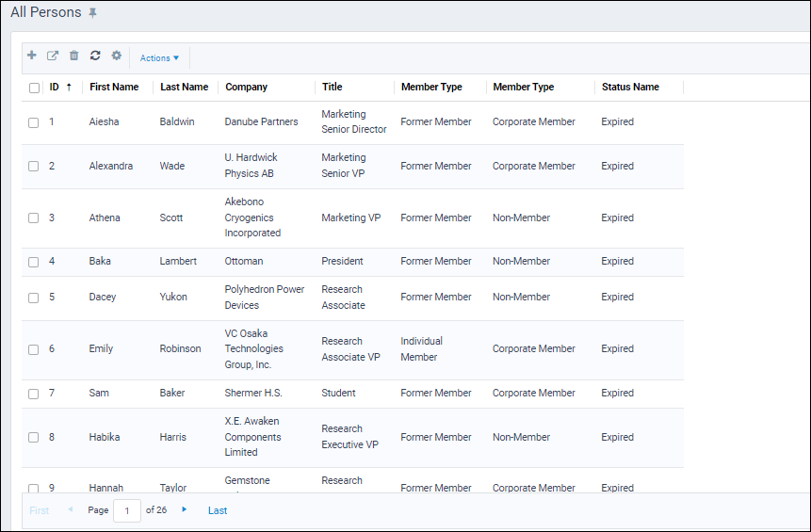Click the First page link
811x532 pixels.
pyautogui.click(x=40, y=510)
